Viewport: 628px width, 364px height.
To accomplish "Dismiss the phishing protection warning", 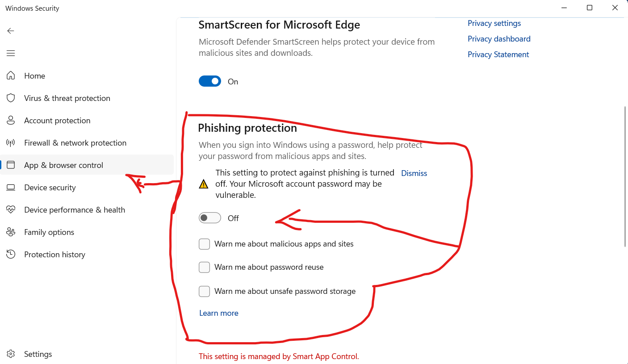I will (414, 173).
